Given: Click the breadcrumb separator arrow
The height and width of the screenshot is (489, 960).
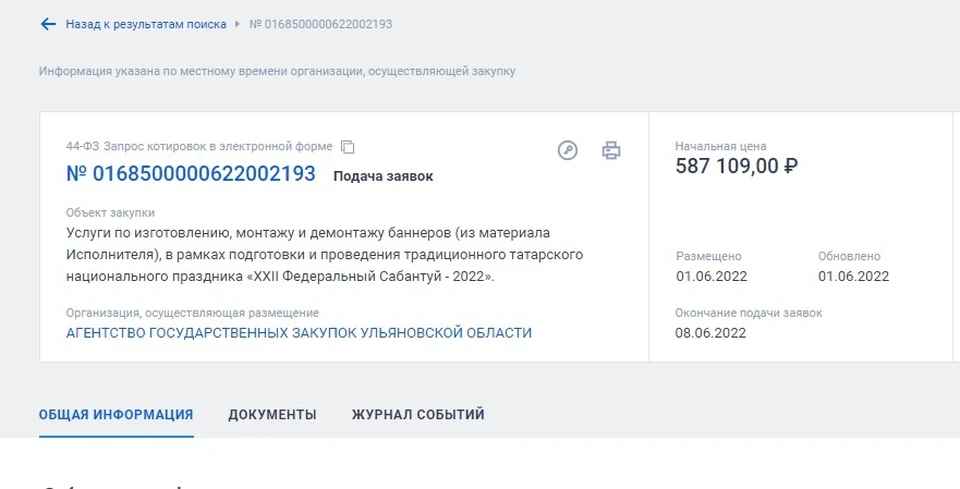Looking at the screenshot, I should click(238, 24).
